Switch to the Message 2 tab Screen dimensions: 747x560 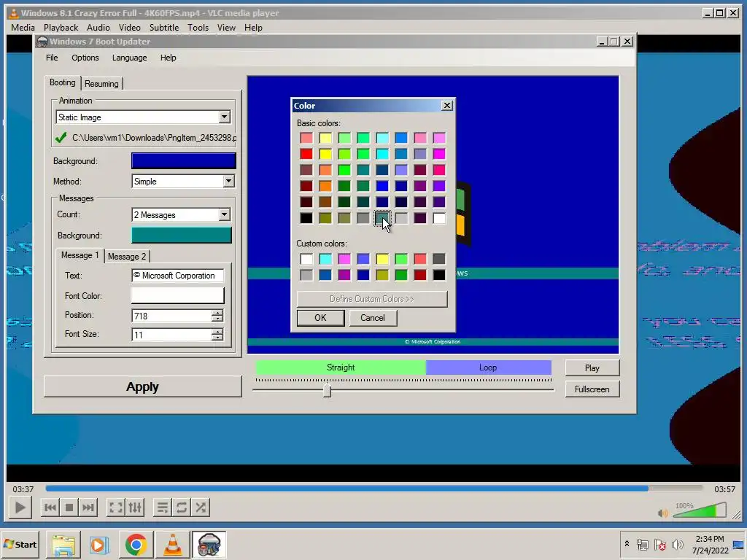127,257
